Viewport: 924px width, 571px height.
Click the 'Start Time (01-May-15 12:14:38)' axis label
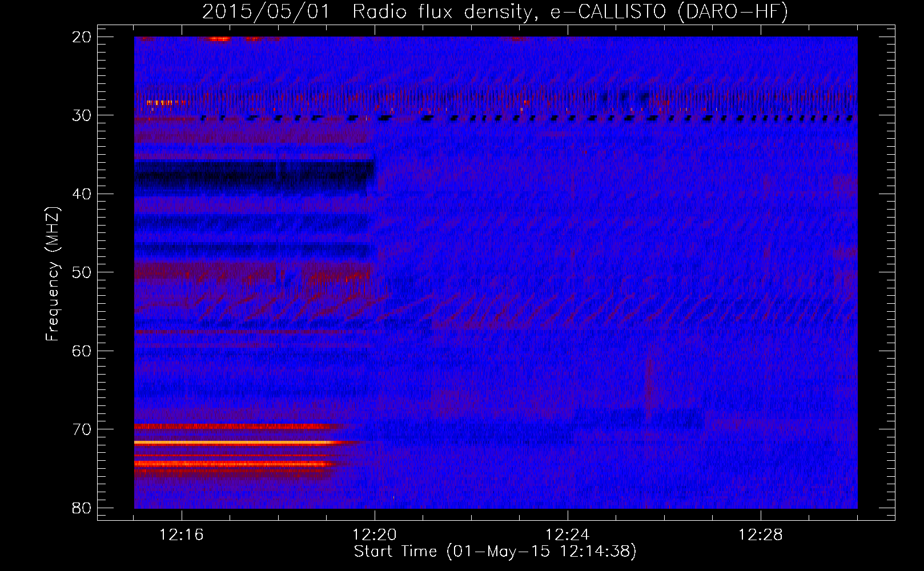point(495,552)
